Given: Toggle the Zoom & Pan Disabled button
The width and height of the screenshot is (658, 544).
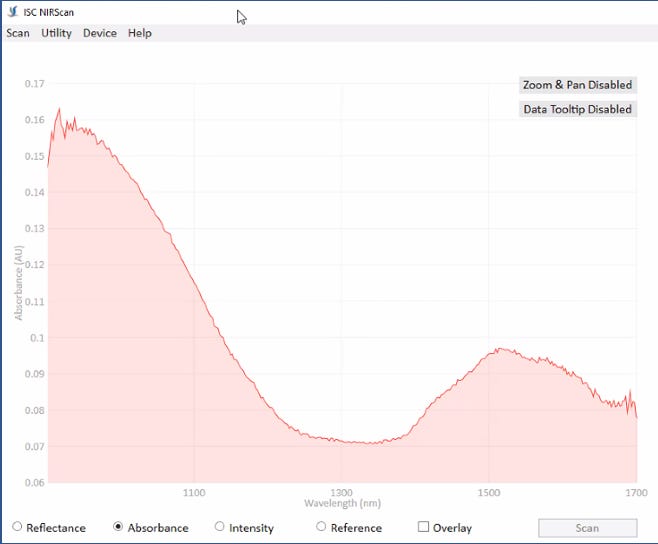Looking at the screenshot, I should click(x=577, y=85).
